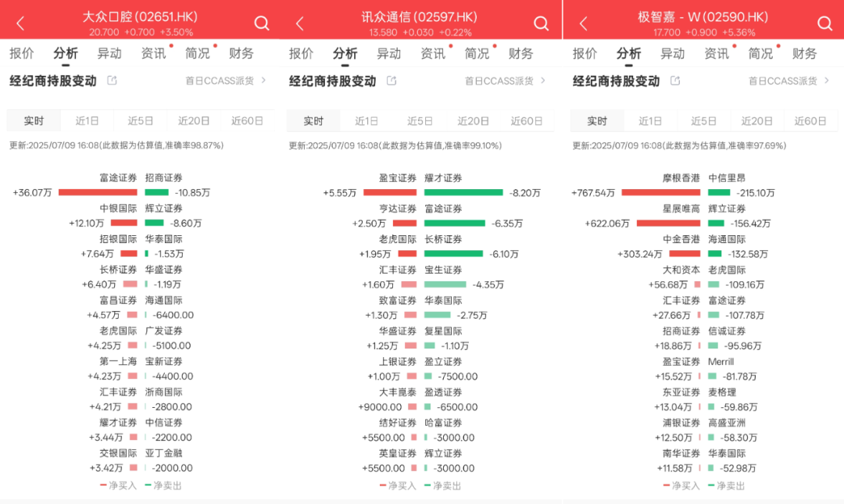Image resolution: width=844 pixels, height=504 pixels.
Task: Click 亨达证券 broker label
Action: click(398, 209)
